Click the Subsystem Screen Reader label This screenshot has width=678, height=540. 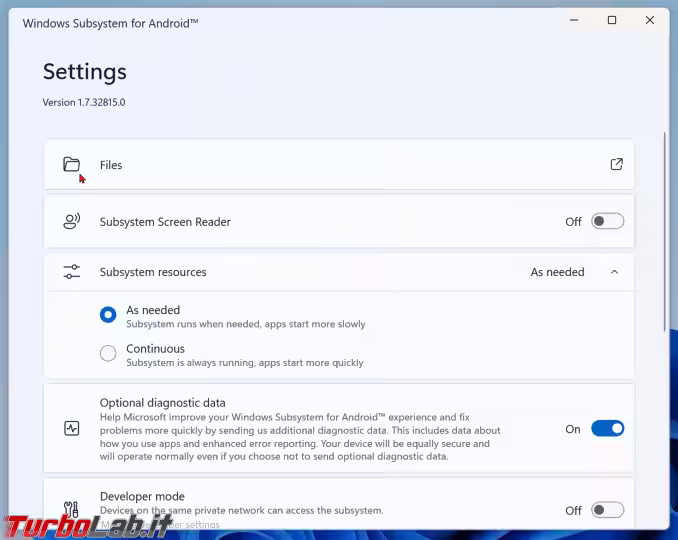(165, 222)
